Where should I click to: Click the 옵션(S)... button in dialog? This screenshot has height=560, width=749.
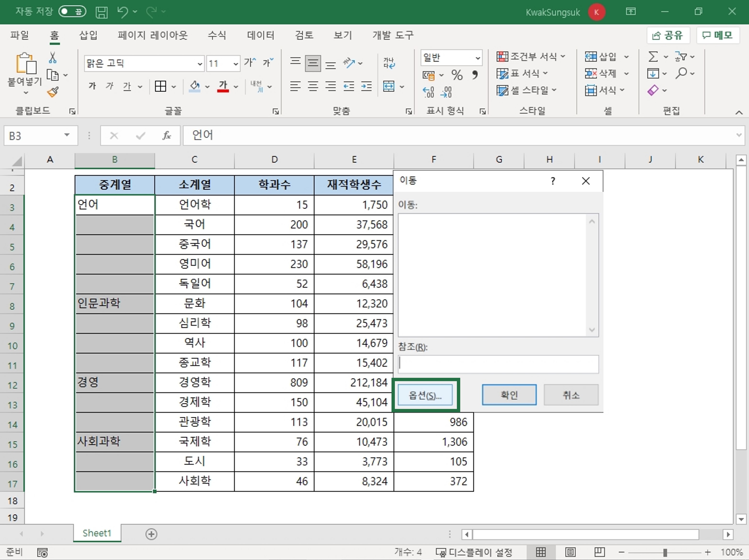[425, 395]
